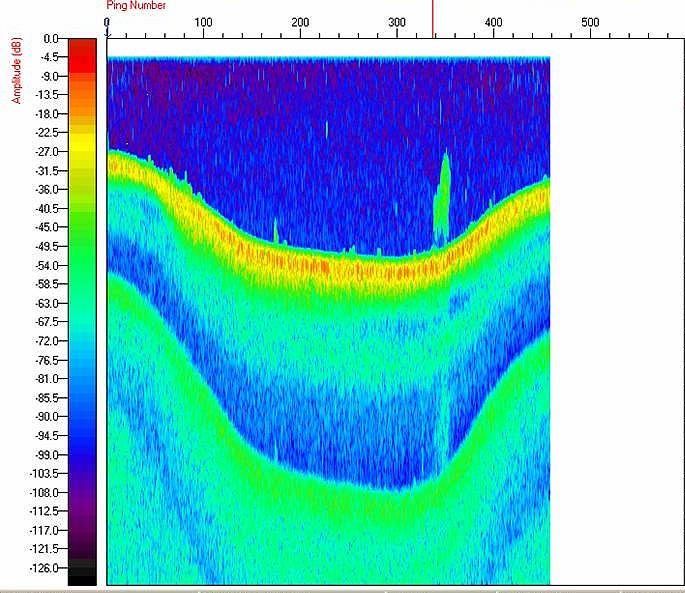Click the "Ping Number" axis title
Viewport: 685px width, 593px height.
point(136,6)
